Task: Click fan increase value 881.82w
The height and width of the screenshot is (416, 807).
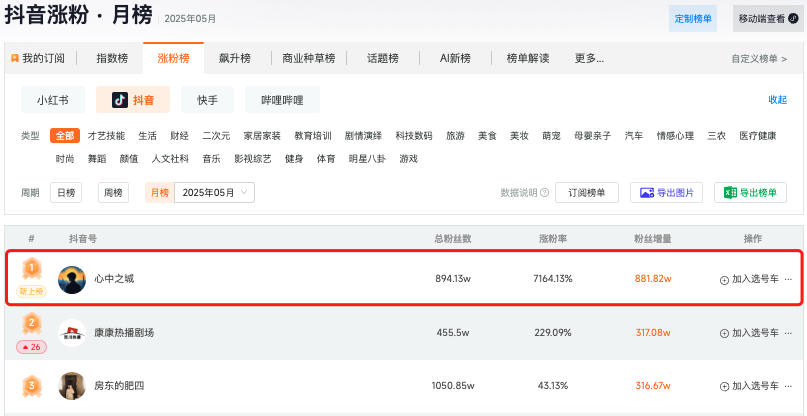Action: (653, 279)
